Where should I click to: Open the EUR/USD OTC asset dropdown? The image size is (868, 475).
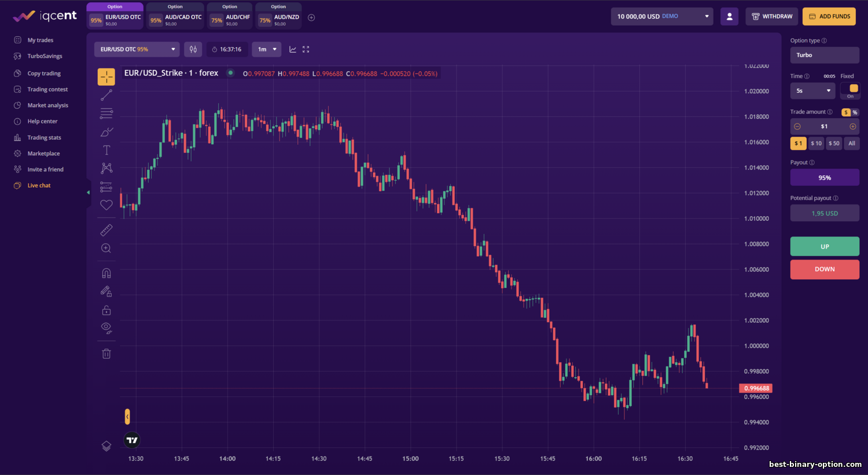(137, 49)
